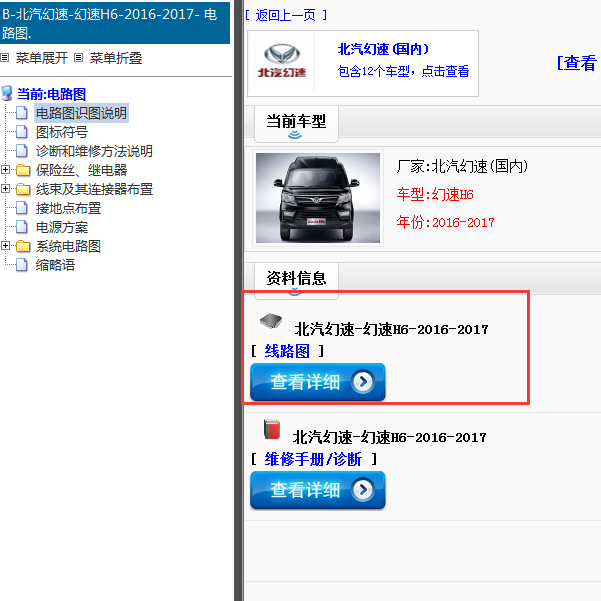Click the page icon beside 电源方案

(22, 227)
